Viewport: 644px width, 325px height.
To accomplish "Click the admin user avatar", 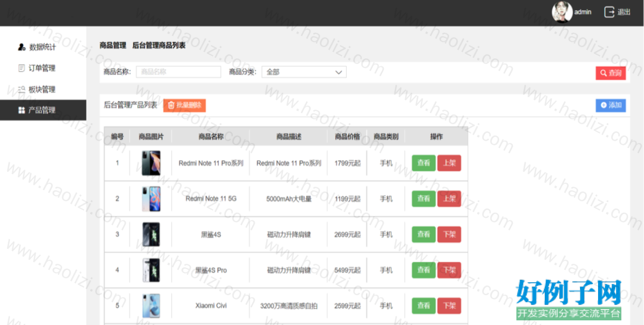I will 562,12.
